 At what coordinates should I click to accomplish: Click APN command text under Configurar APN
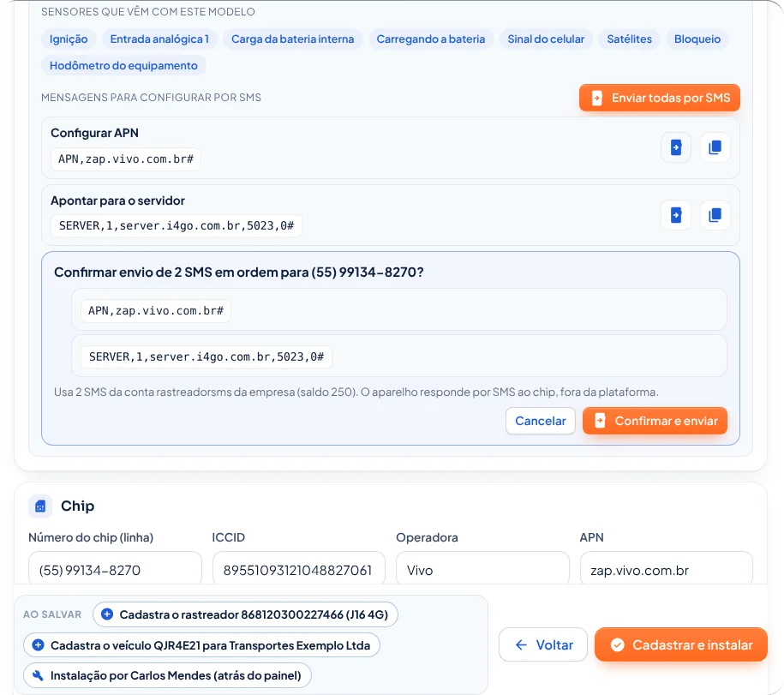coord(125,159)
